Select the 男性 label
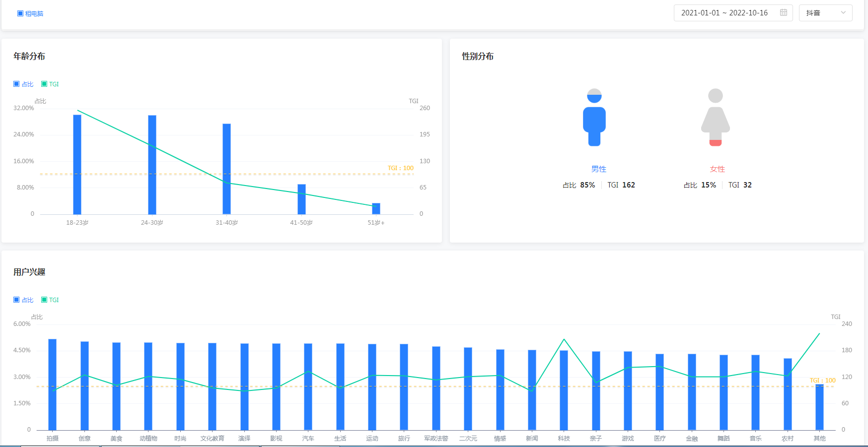This screenshot has width=868, height=447. click(x=599, y=169)
